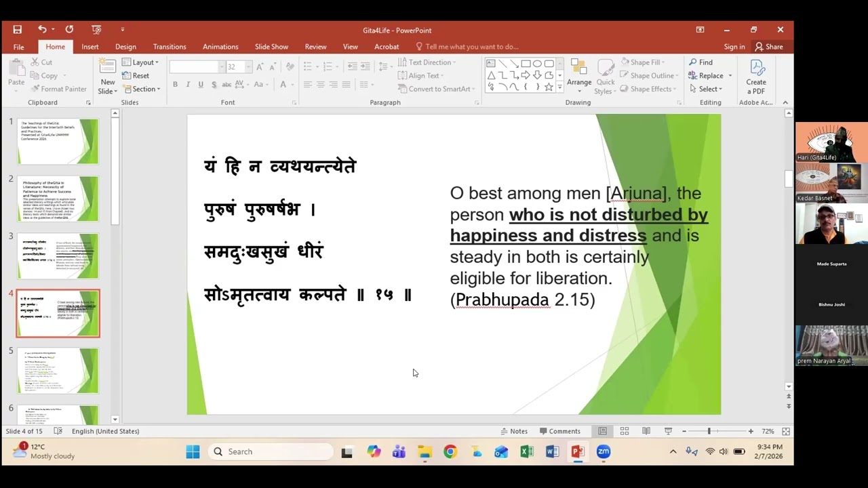This screenshot has height=488, width=868.
Task: Toggle Bold formatting button
Action: 175,85
